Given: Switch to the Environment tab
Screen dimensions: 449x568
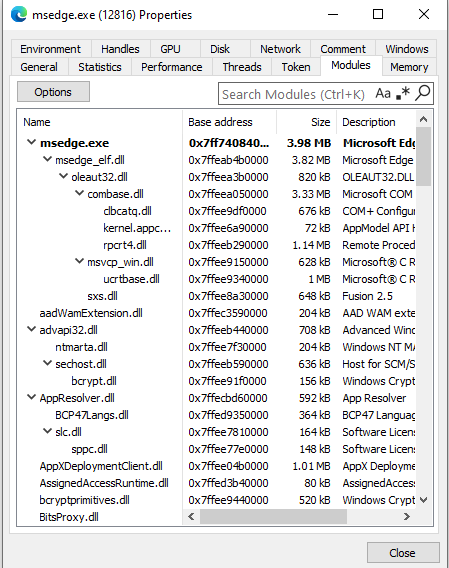Looking at the screenshot, I should [51, 49].
